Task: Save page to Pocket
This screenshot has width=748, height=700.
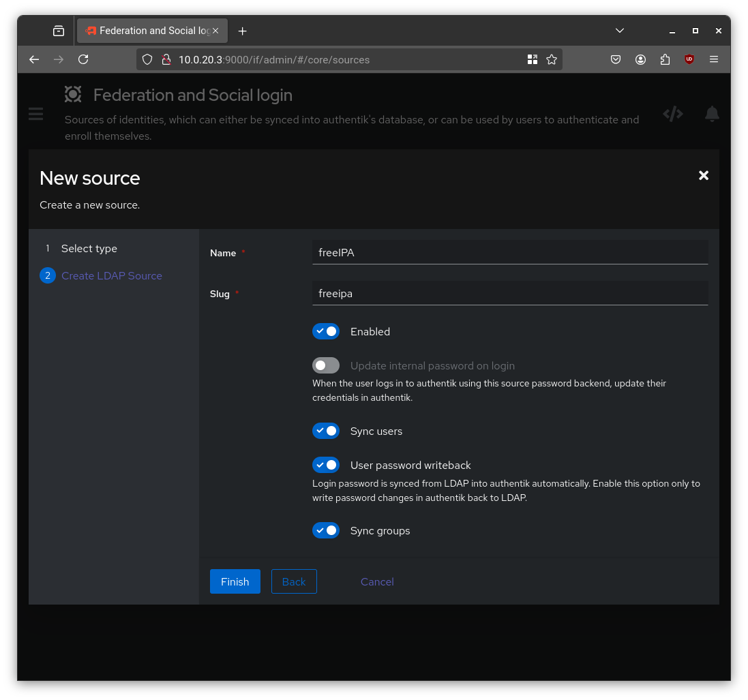Action: click(616, 59)
